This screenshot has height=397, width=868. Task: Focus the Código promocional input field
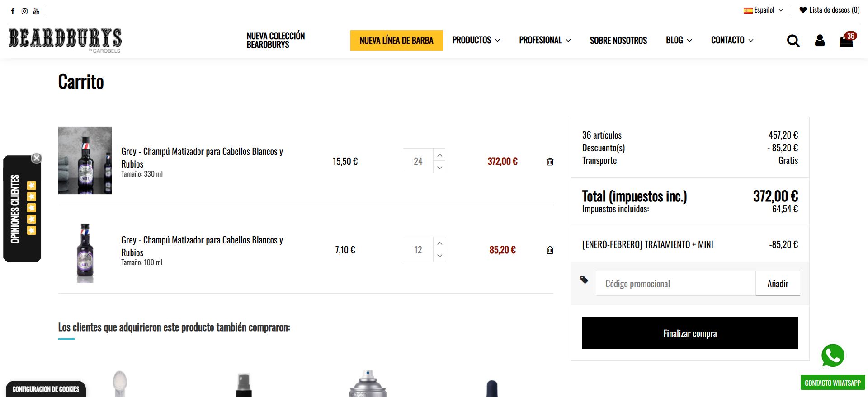point(675,283)
